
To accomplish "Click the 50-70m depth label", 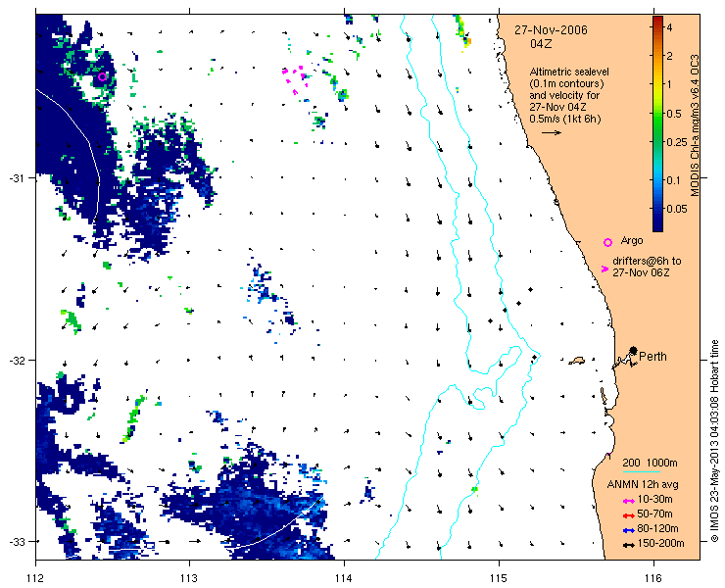I will [654, 514].
